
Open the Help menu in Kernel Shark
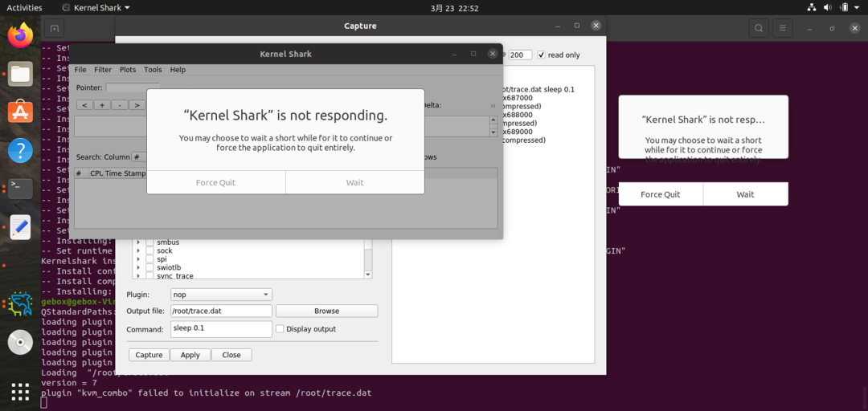[178, 70]
